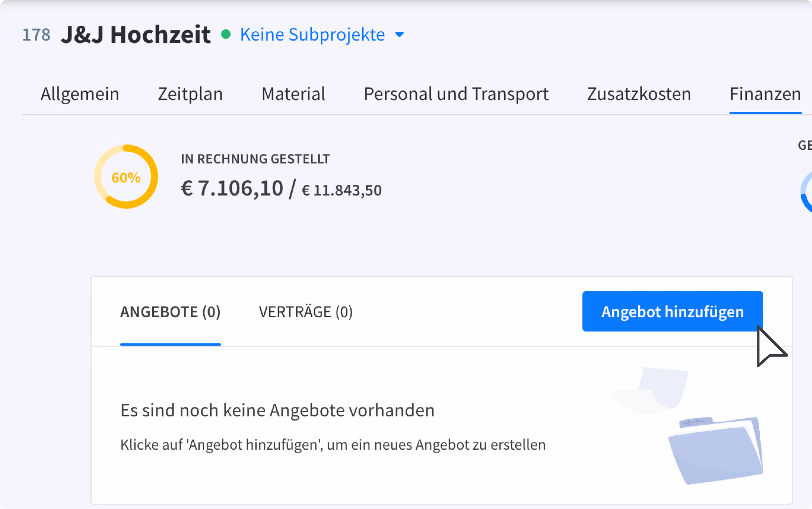Click the 60% orange progress ring
This screenshot has height=509, width=812.
126,176
